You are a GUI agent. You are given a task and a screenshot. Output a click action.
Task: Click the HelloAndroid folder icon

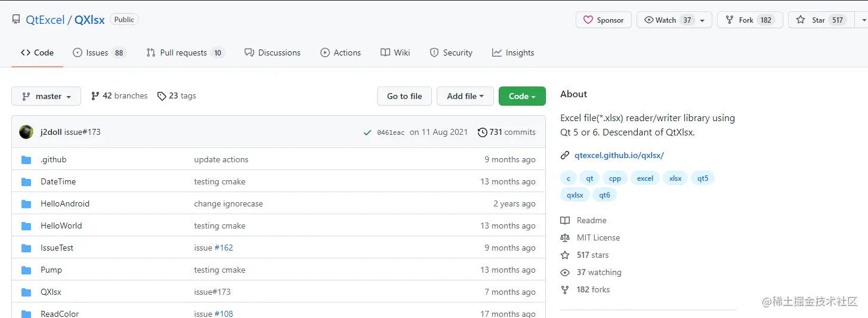click(26, 204)
